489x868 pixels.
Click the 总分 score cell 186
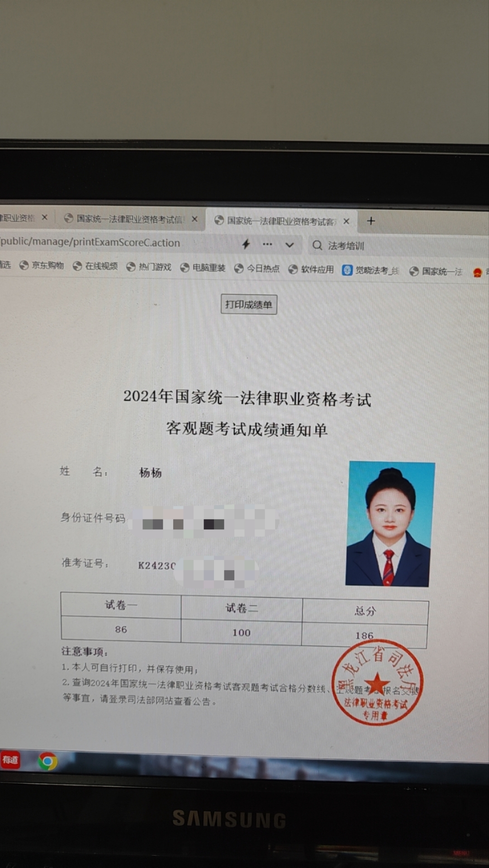click(365, 635)
